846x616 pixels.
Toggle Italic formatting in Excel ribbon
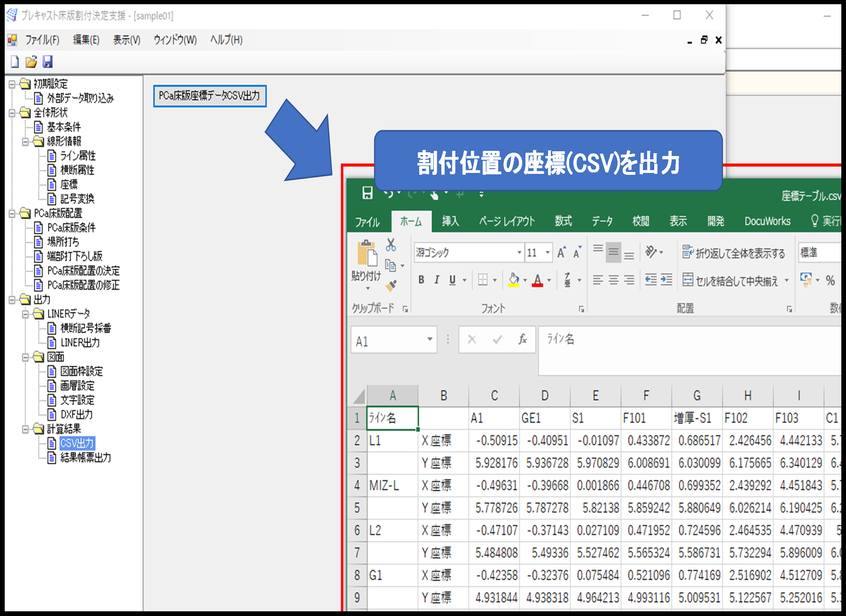[x=437, y=280]
